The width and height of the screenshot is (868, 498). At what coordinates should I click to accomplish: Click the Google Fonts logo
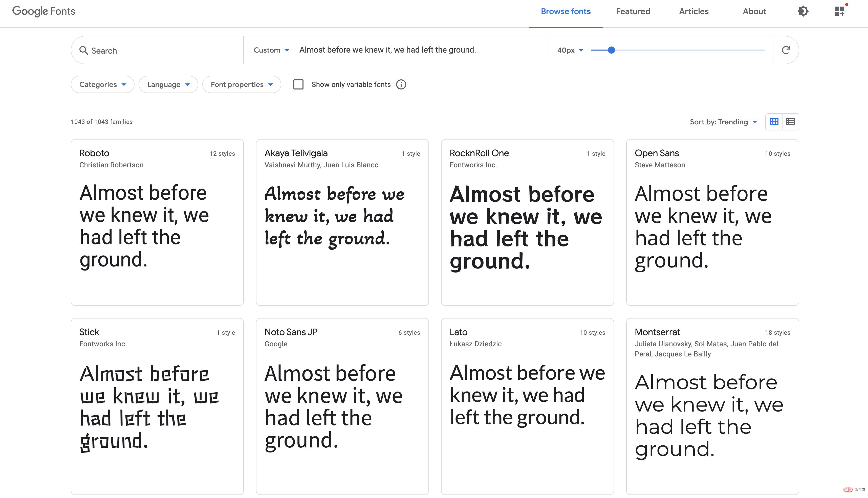44,11
